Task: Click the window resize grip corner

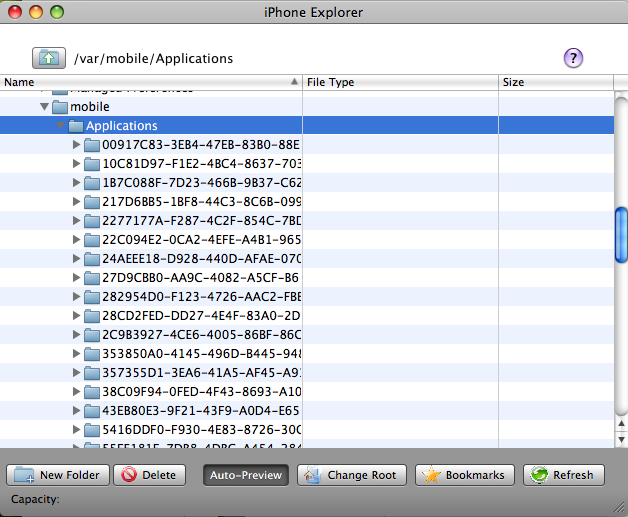Action: (x=619, y=508)
